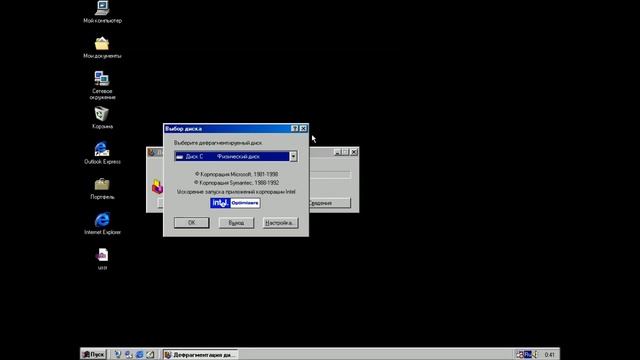Click the Symantec 1988-1992 copyright text
The height and width of the screenshot is (360, 640).
236,183
